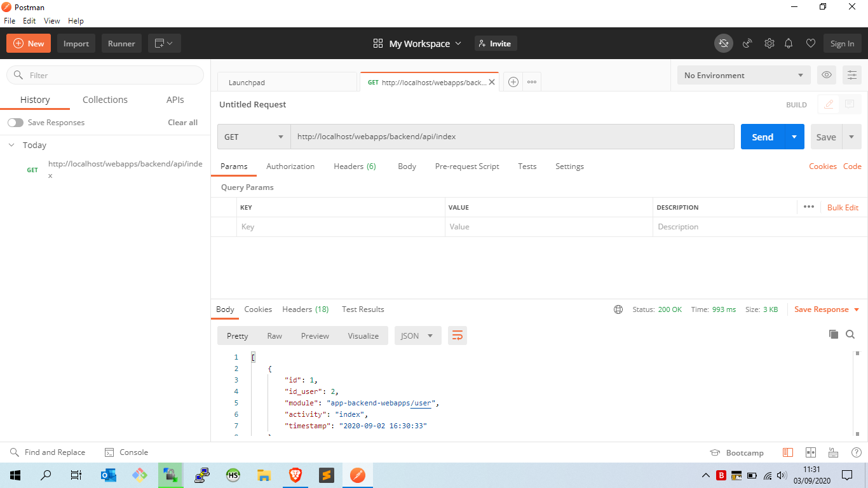Viewport: 868px width, 488px height.
Task: Open the JSON format dropdown
Action: pyautogui.click(x=418, y=335)
